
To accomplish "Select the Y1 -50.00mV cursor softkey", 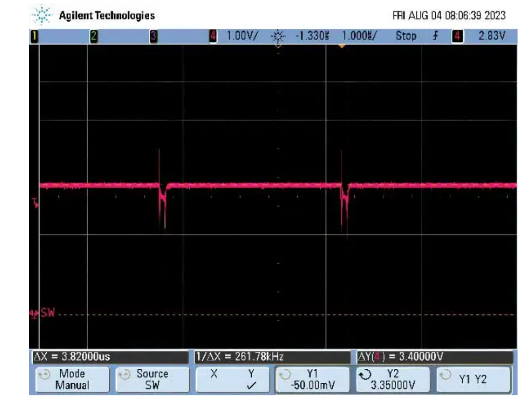I will pyautogui.click(x=313, y=379).
